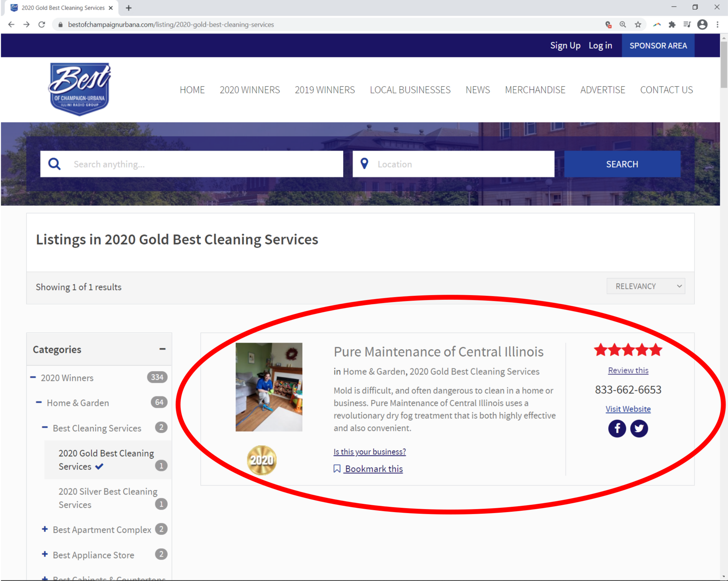The image size is (728, 581).
Task: Click the search magnifier icon
Action: pyautogui.click(x=54, y=164)
